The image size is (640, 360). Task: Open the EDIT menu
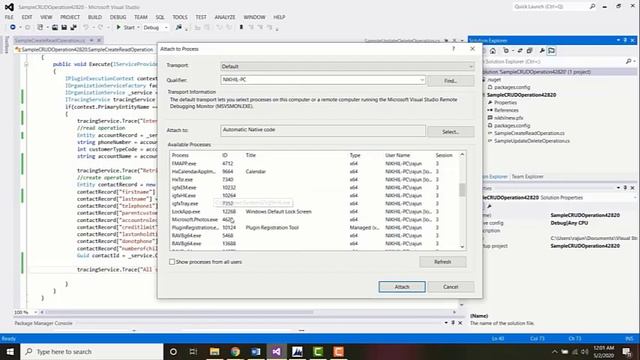click(27, 17)
